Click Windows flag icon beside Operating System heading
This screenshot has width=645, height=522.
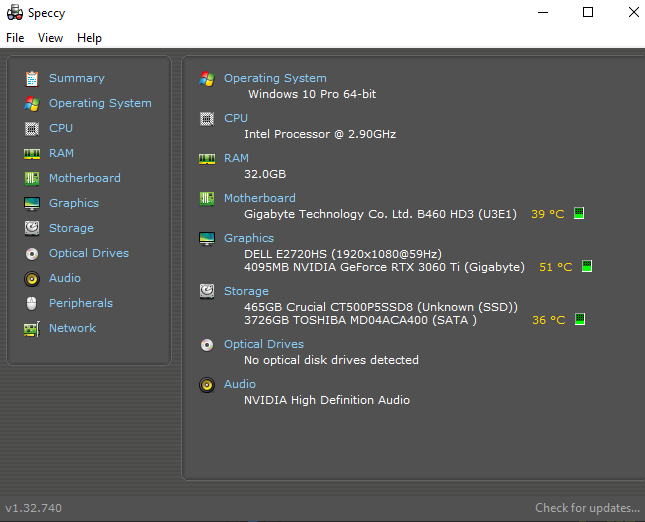click(x=207, y=79)
